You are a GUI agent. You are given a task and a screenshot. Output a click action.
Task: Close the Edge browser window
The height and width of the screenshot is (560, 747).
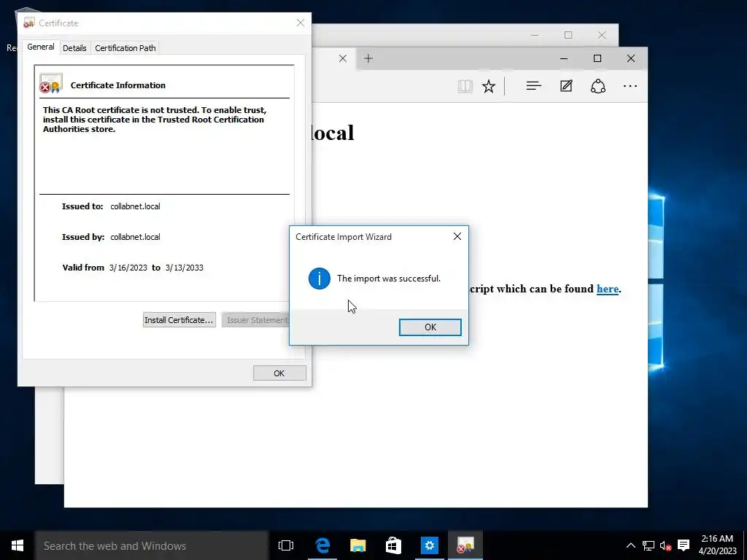631,58
